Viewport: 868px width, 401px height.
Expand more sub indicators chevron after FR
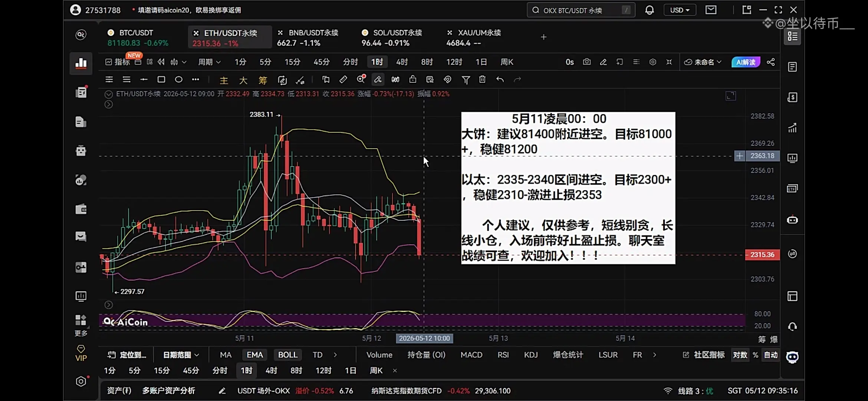(x=654, y=355)
